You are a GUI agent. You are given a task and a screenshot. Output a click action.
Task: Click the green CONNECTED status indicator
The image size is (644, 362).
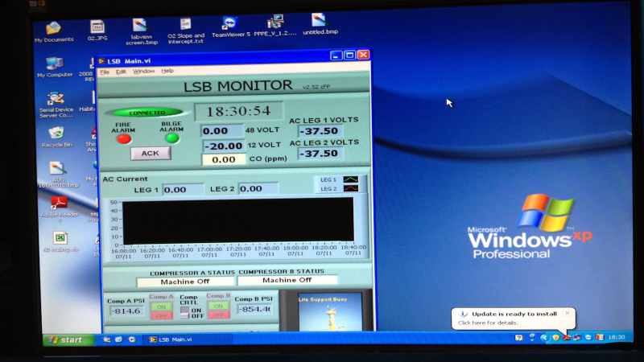click(x=147, y=112)
